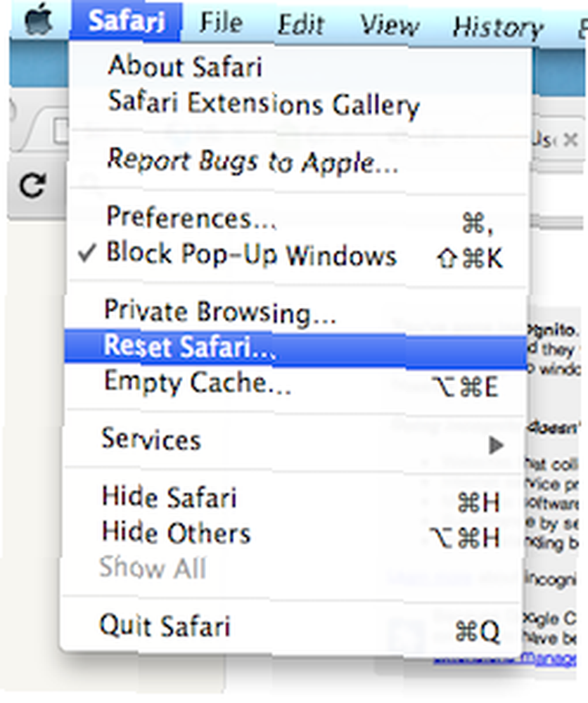Open the Edit menu
588x703 pixels.
[x=300, y=24]
